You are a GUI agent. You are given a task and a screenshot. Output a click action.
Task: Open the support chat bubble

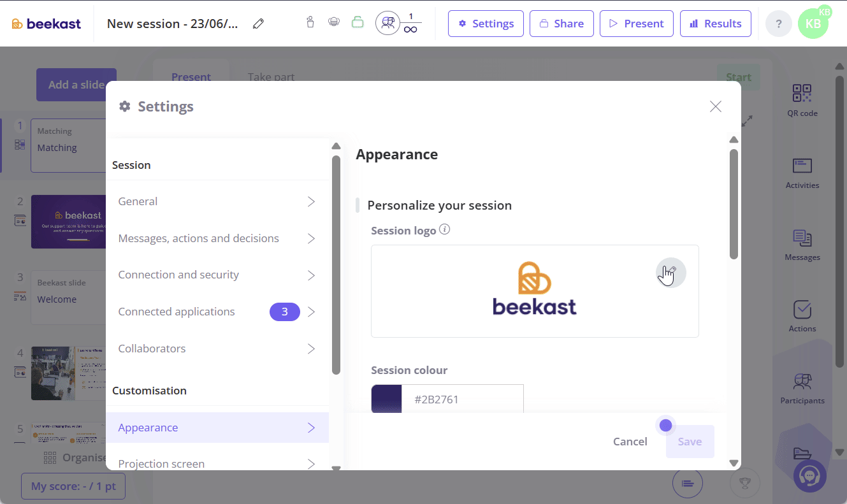pyautogui.click(x=810, y=475)
